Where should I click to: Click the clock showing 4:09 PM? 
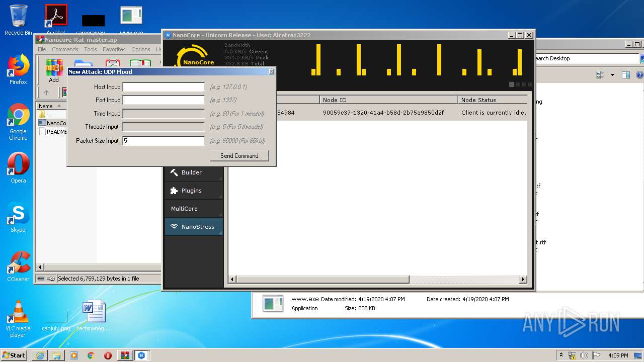click(x=618, y=355)
